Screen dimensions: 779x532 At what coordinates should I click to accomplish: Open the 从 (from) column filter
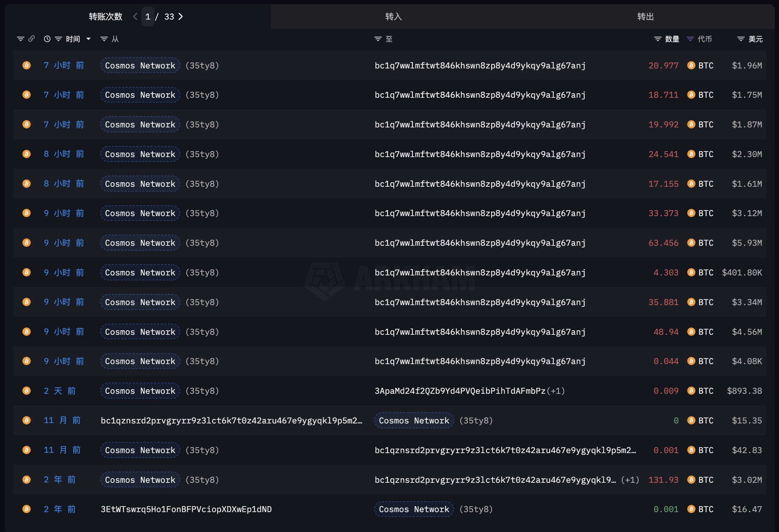(104, 39)
